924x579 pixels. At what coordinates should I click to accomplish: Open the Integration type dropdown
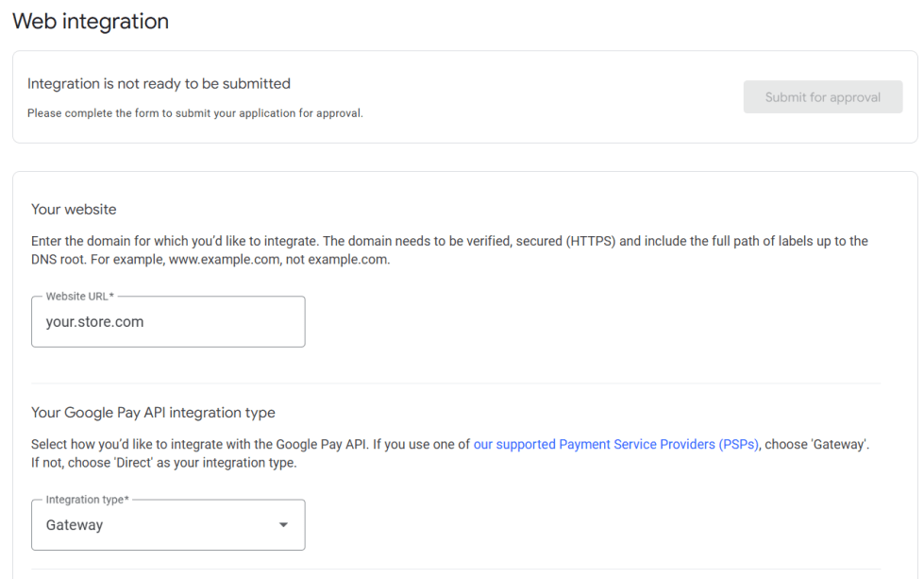(x=168, y=525)
